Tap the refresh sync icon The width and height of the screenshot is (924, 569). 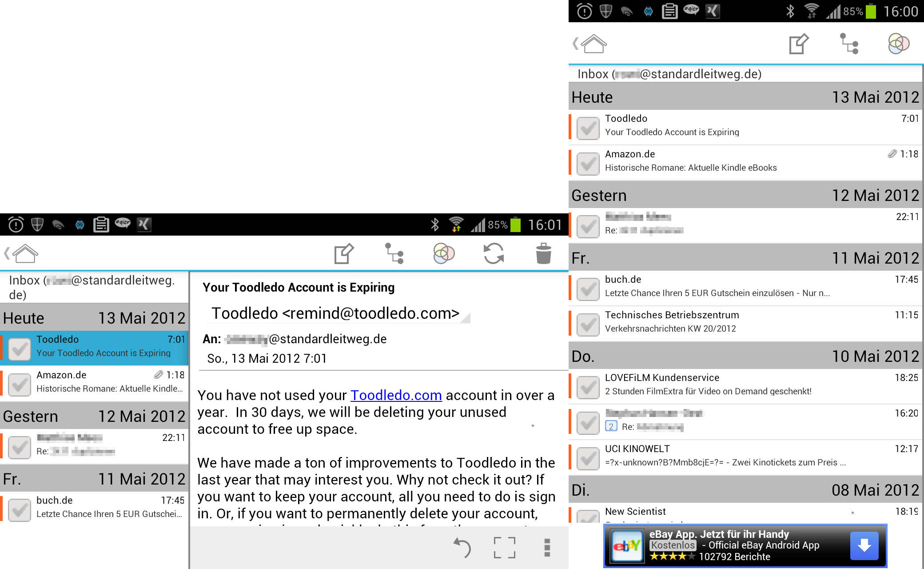tap(494, 253)
